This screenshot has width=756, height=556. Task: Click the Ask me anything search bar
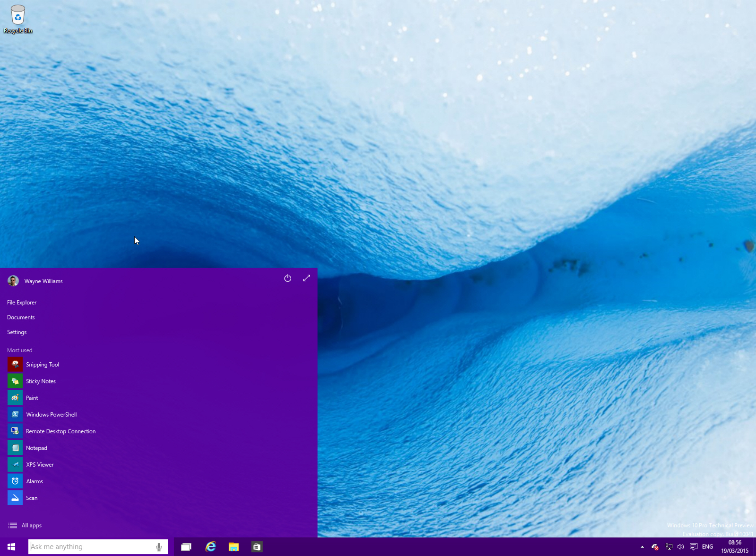click(97, 547)
